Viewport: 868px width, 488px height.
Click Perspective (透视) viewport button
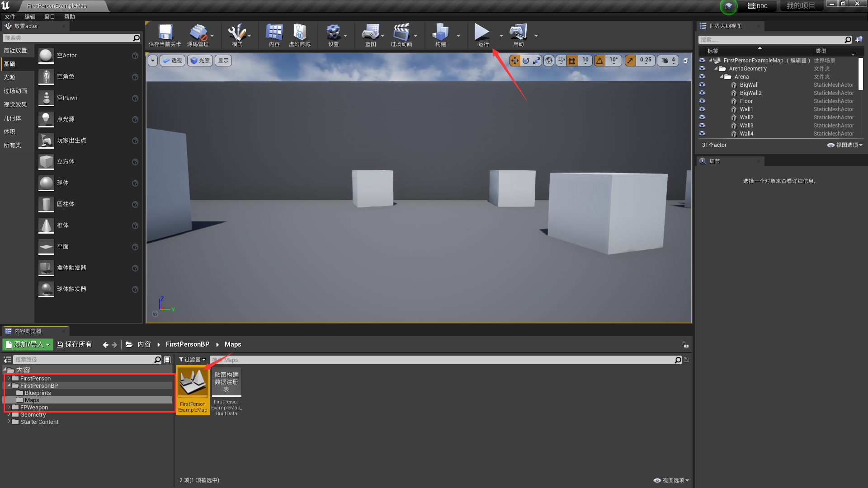coord(172,61)
